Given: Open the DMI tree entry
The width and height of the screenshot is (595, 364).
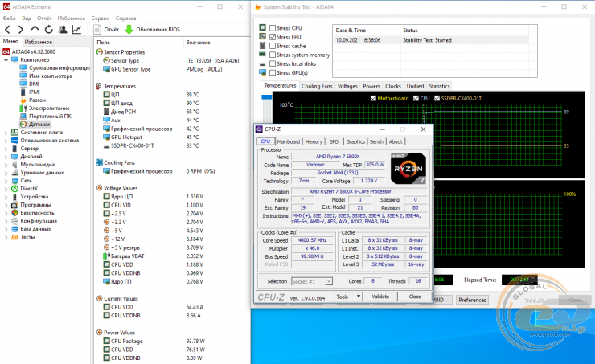Looking at the screenshot, I should tap(34, 84).
